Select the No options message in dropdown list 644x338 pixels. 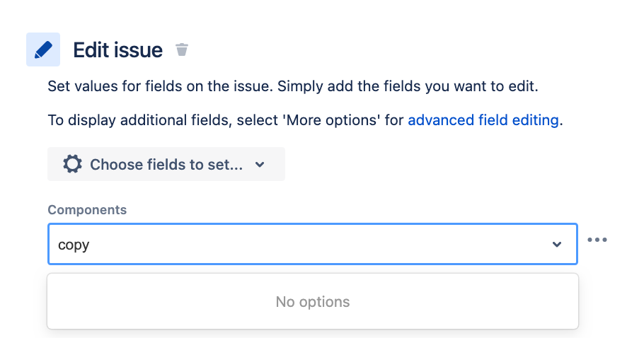pos(313,302)
